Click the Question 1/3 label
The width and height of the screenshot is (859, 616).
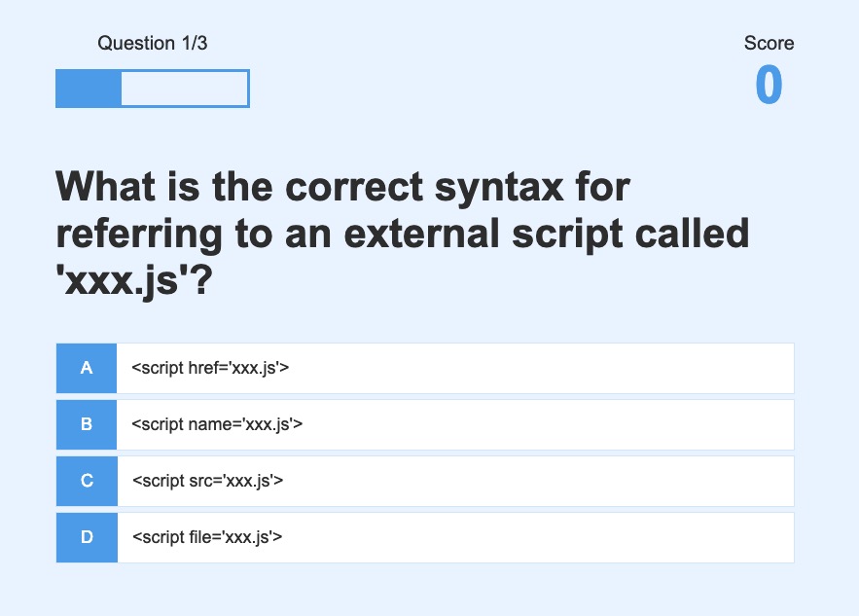tap(153, 43)
